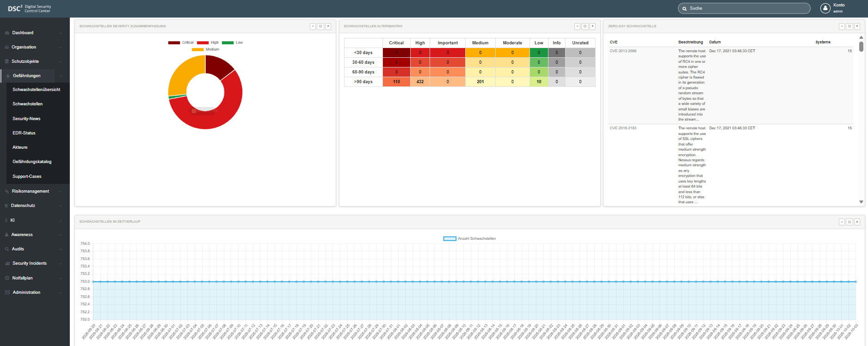Maximize the Zero-Day Schwachstelle panel

pyautogui.click(x=849, y=26)
